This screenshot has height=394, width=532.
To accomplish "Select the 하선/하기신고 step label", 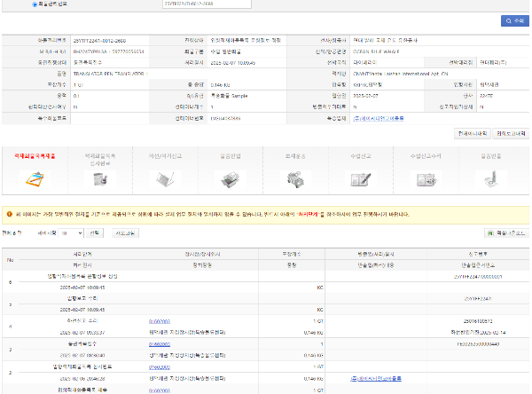I will (165, 156).
